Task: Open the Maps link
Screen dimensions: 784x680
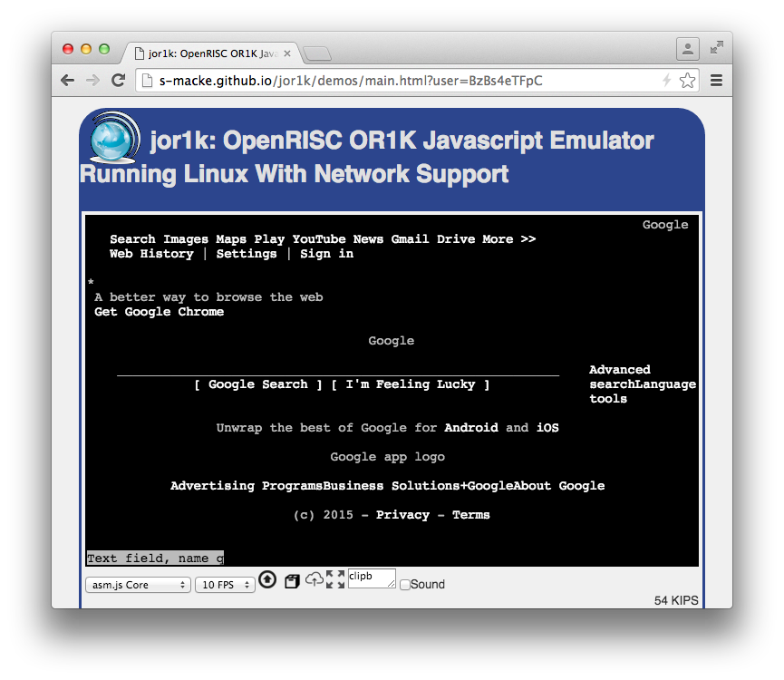Action: click(x=231, y=239)
